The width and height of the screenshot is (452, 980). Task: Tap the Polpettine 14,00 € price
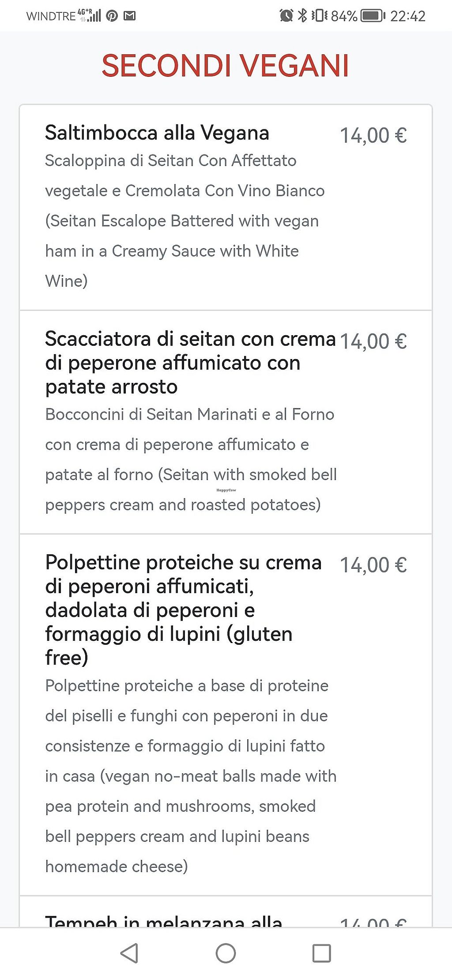tap(373, 565)
